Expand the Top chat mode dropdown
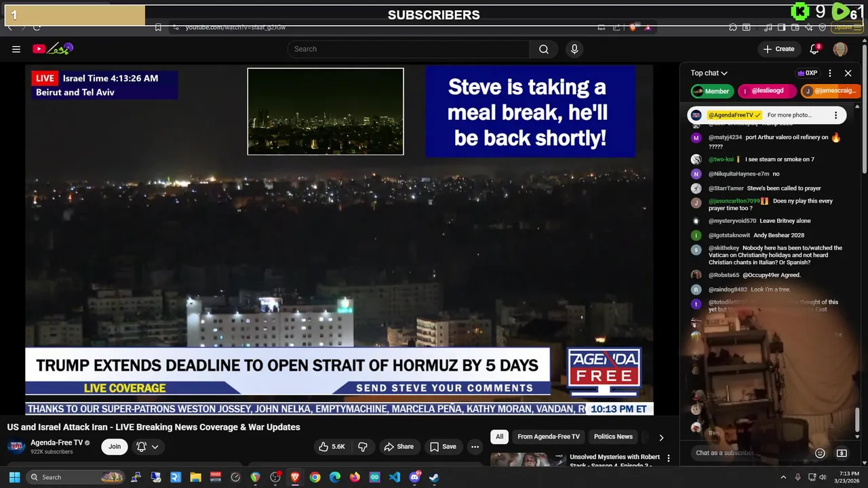The width and height of the screenshot is (868, 488). tap(709, 73)
